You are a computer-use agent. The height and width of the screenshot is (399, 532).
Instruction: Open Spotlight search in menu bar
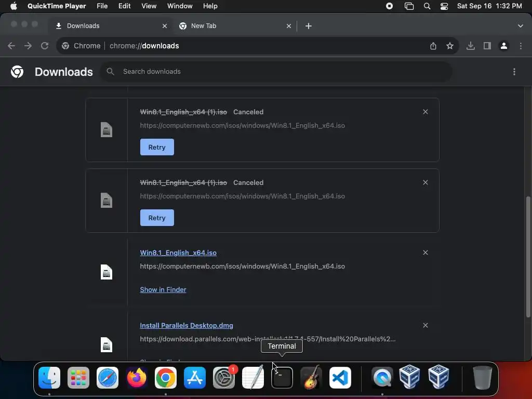click(427, 6)
